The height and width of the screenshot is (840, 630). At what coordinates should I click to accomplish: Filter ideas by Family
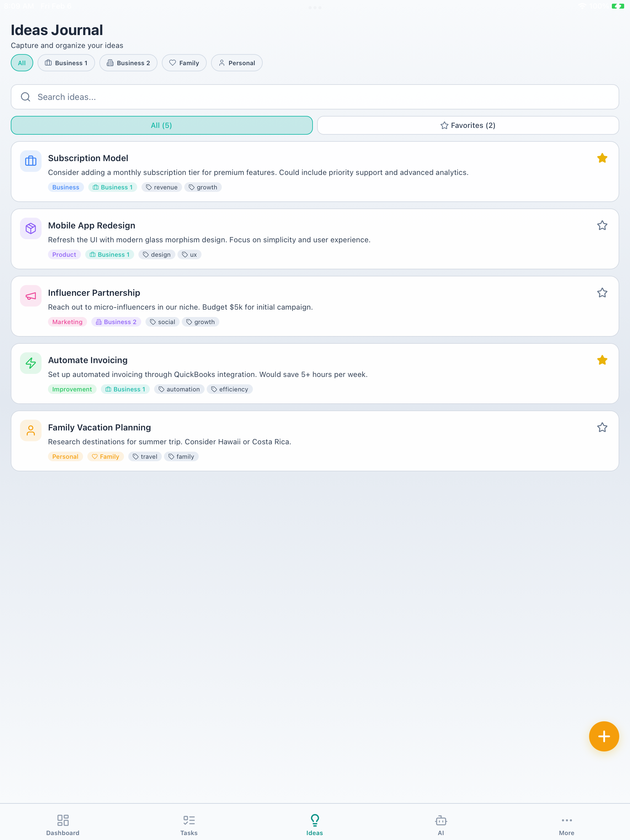coord(184,63)
